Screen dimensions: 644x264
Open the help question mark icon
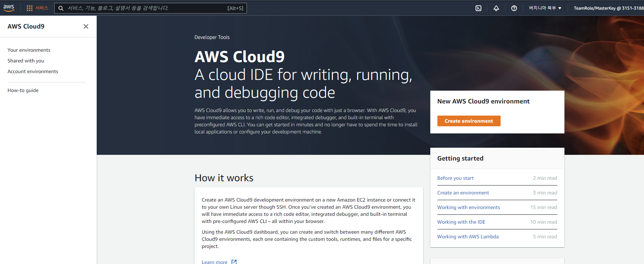pos(514,8)
